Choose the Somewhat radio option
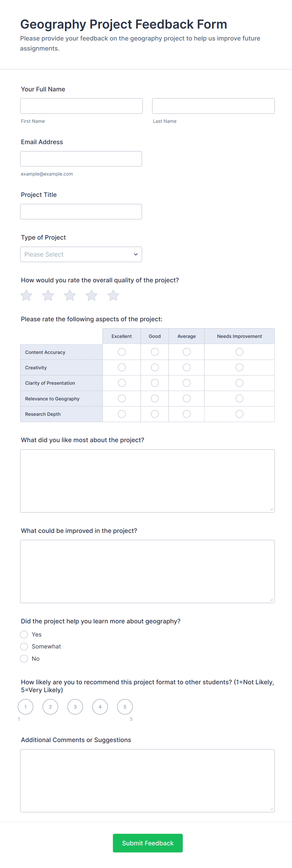Viewport: 292px width, 868px height. (24, 646)
